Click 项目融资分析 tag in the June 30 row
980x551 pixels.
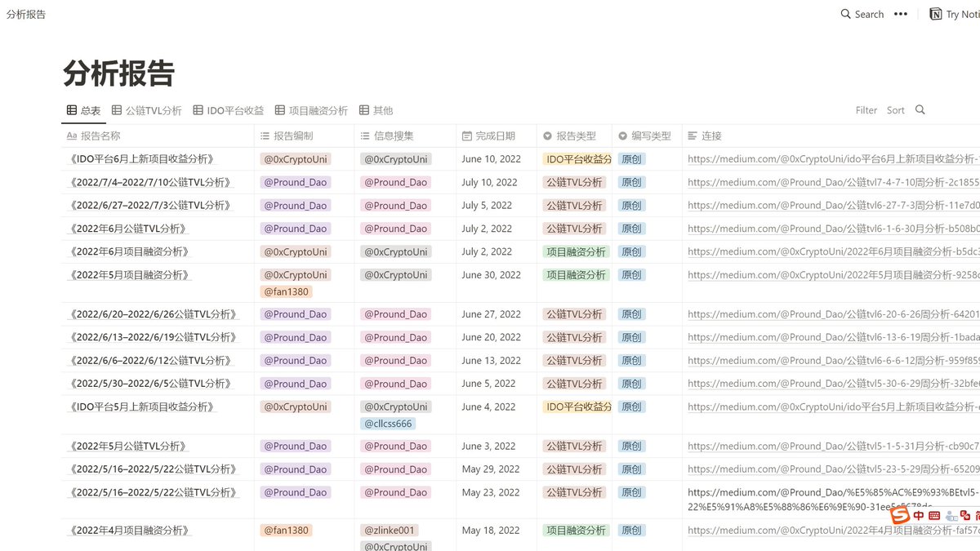(x=576, y=275)
